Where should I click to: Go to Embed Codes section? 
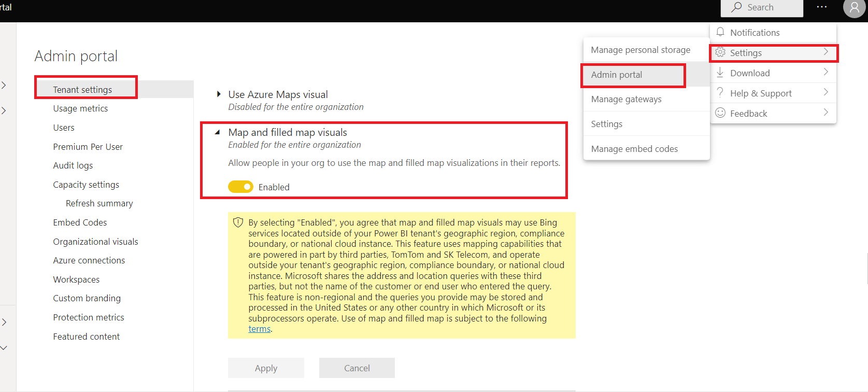(x=80, y=222)
